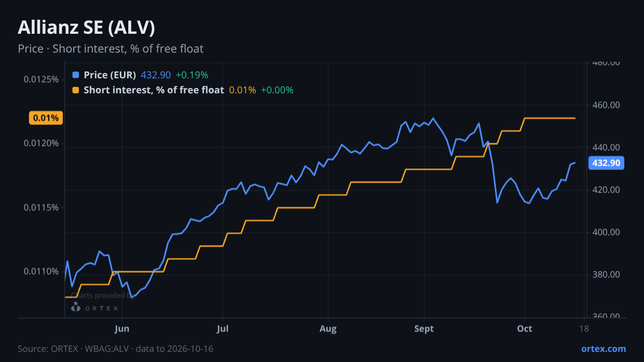644x362 pixels.
Task: Click the 420.00 right axis label
Action: click(606, 190)
